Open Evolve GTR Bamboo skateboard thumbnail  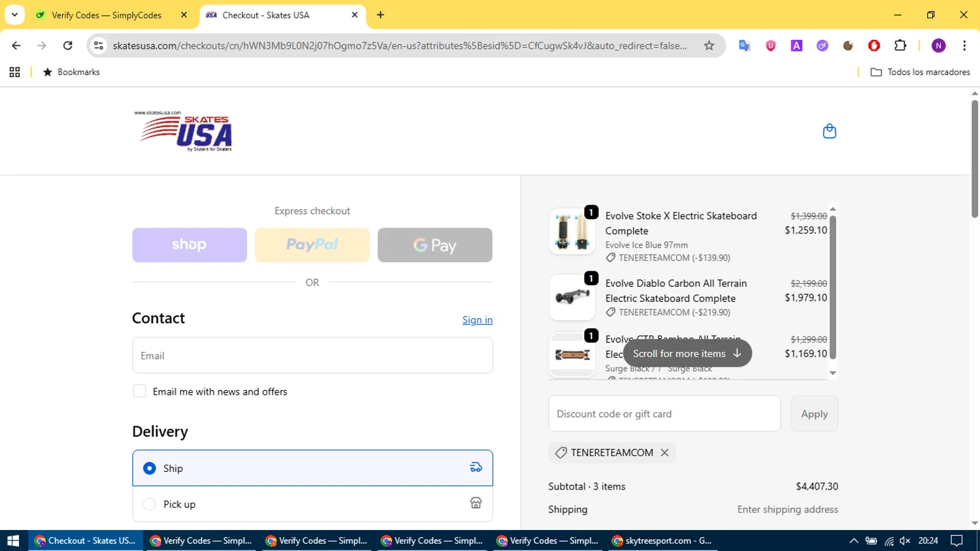[572, 355]
